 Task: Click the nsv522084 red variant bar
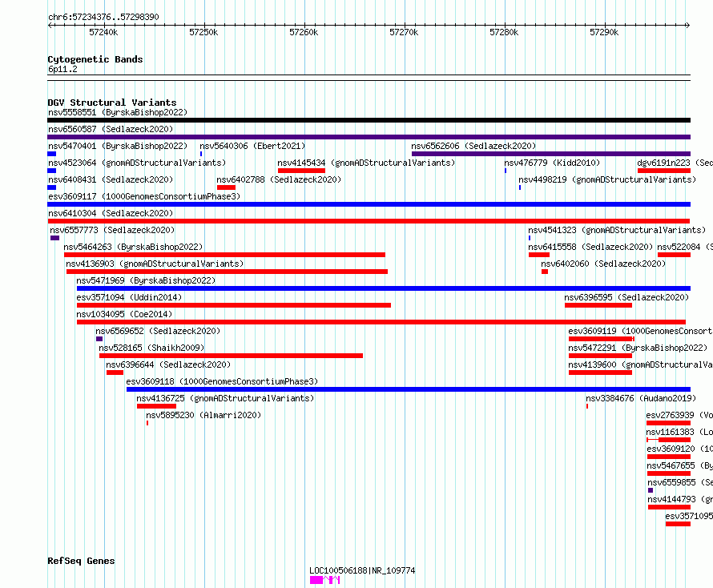point(674,255)
